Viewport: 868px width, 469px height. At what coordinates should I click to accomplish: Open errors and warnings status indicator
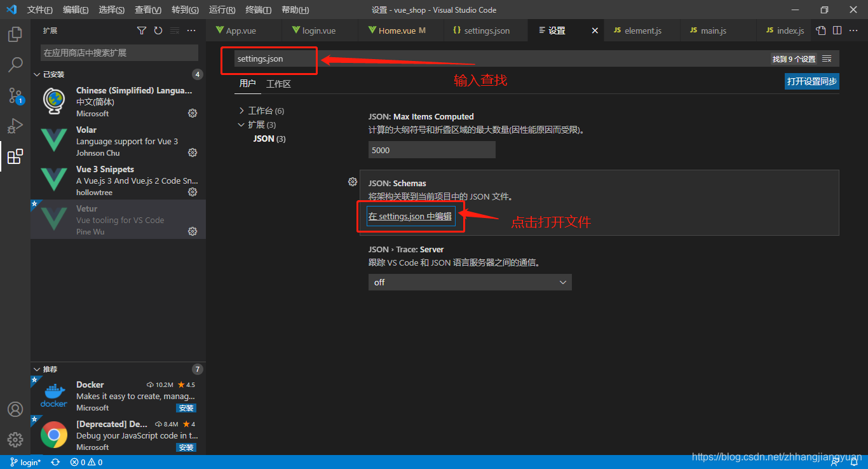[x=86, y=462]
